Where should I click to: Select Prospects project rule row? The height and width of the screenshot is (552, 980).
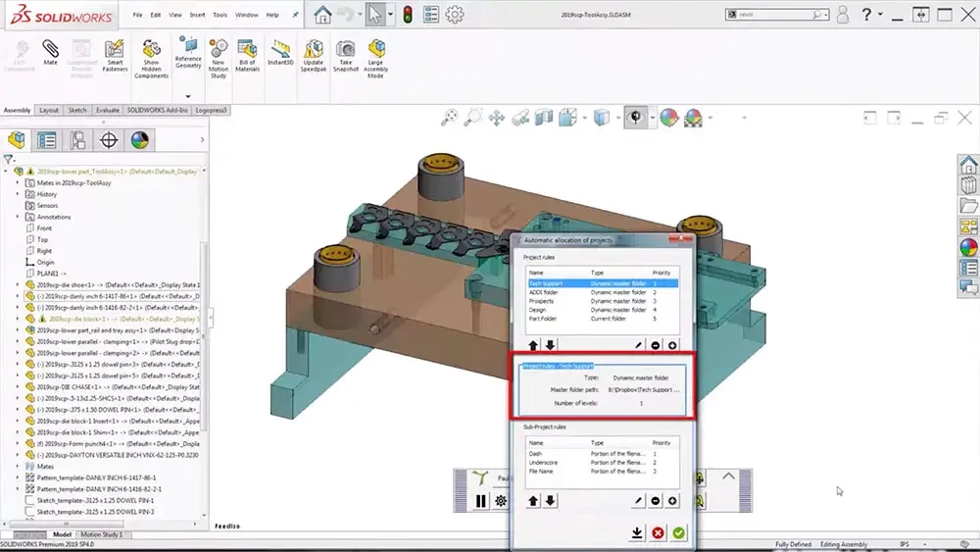602,301
